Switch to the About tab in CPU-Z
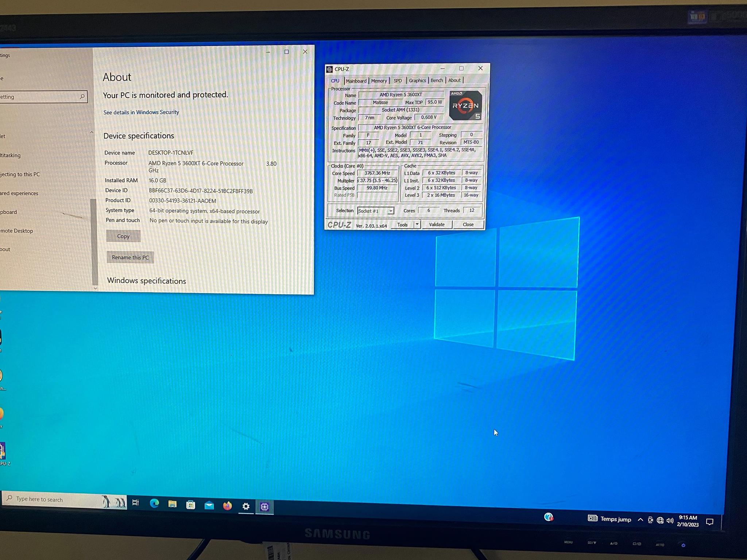The height and width of the screenshot is (560, 747). [x=454, y=80]
